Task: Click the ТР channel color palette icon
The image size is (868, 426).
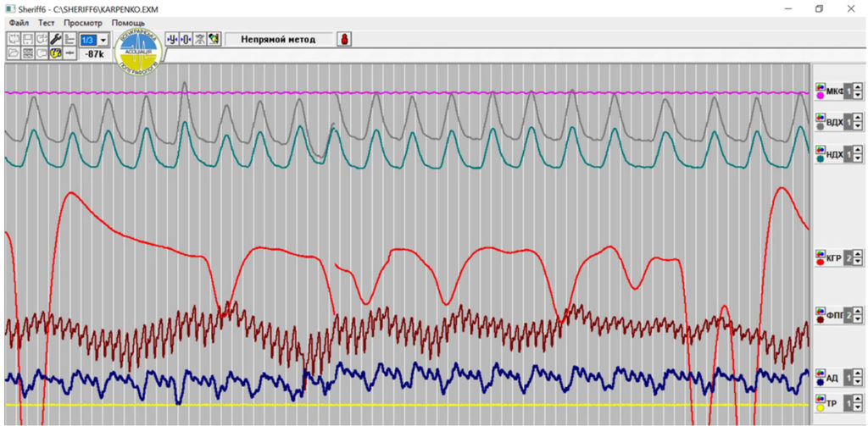Action: point(820,398)
